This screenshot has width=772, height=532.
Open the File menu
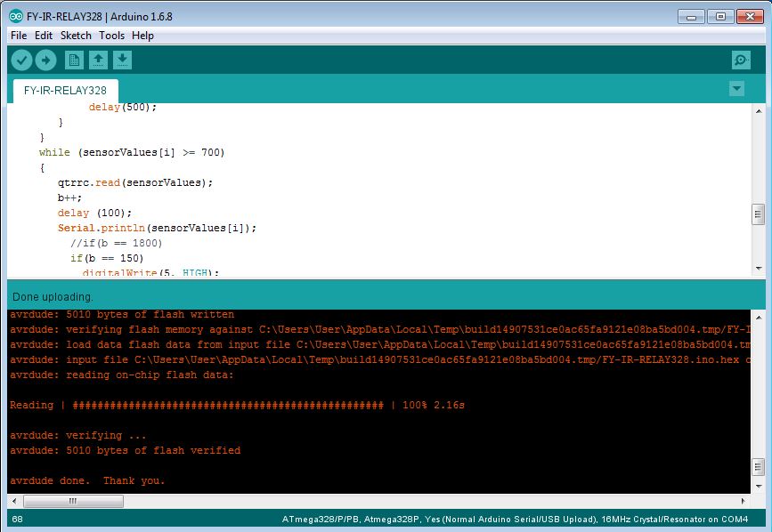[19, 36]
